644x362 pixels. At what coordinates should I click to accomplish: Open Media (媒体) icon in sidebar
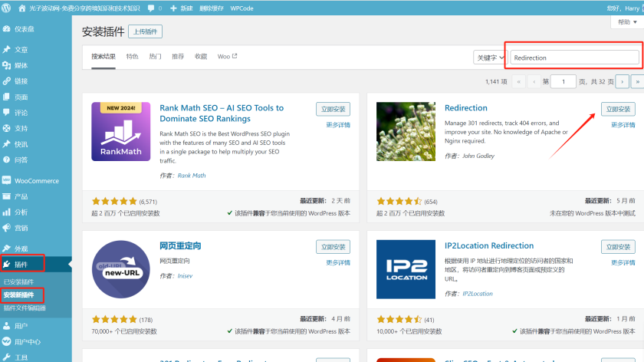(6, 65)
